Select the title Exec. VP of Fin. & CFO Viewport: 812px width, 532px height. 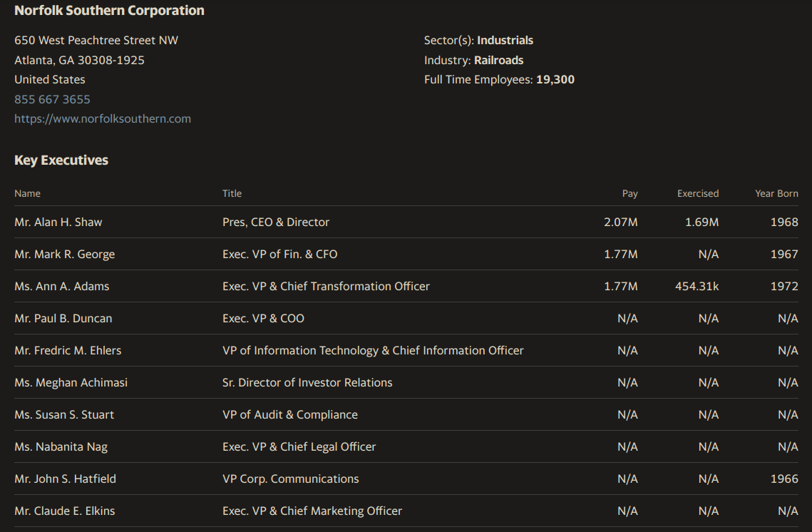point(280,255)
